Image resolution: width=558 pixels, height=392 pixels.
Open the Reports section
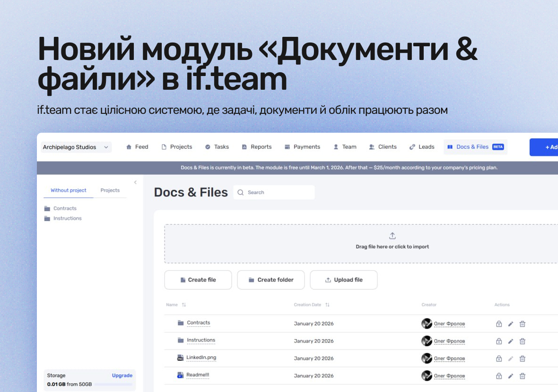coord(257,147)
